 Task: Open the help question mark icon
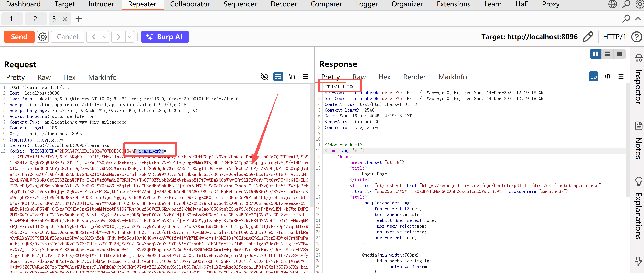pos(636,37)
